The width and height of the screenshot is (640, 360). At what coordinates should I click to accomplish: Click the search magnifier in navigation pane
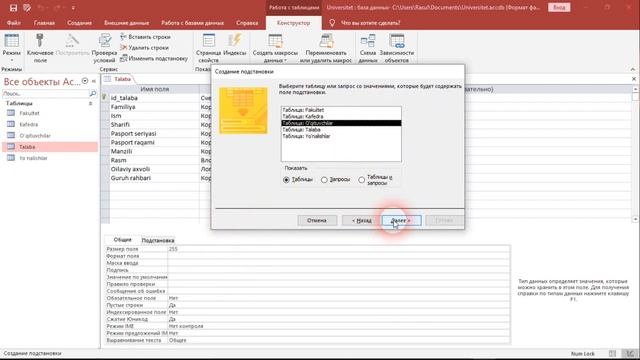[x=93, y=93]
